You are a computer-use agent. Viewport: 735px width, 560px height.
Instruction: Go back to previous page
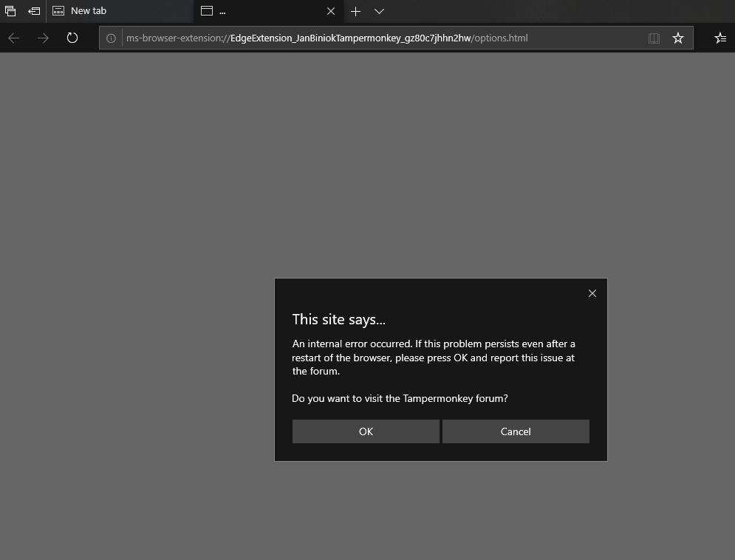click(14, 38)
